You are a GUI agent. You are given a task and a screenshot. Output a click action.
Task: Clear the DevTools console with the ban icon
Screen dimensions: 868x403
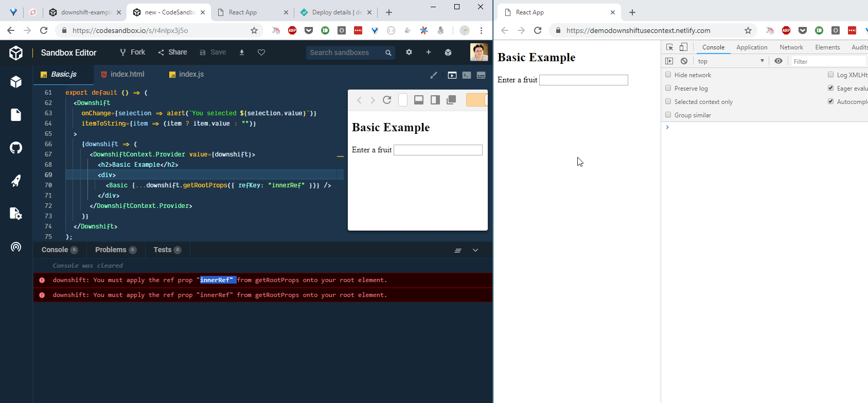coord(684,61)
